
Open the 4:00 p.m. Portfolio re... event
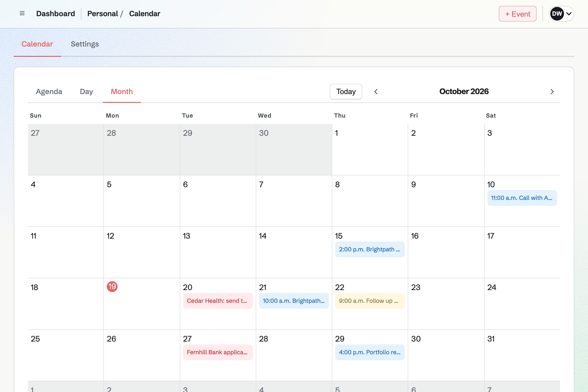370,353
